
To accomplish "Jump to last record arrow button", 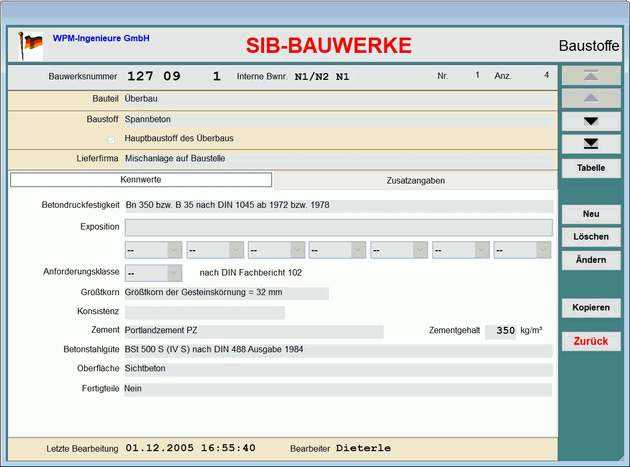I will click(591, 144).
